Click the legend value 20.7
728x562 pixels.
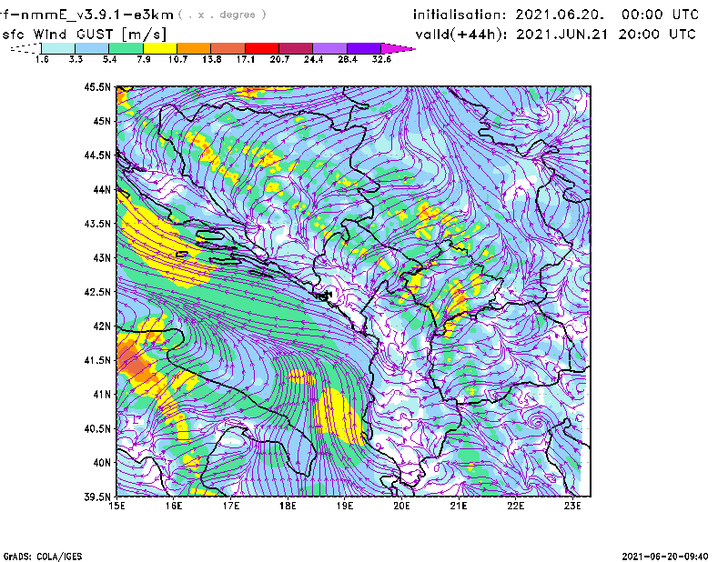pos(279,59)
